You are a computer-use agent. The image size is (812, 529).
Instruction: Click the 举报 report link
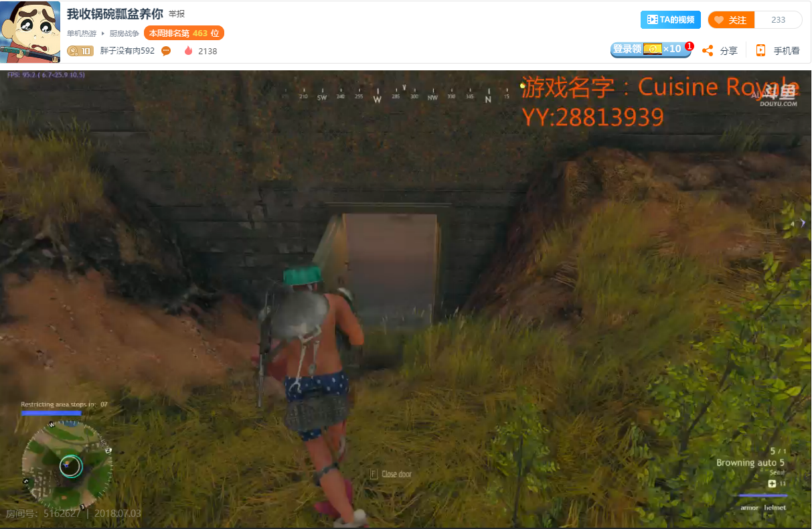(x=177, y=14)
